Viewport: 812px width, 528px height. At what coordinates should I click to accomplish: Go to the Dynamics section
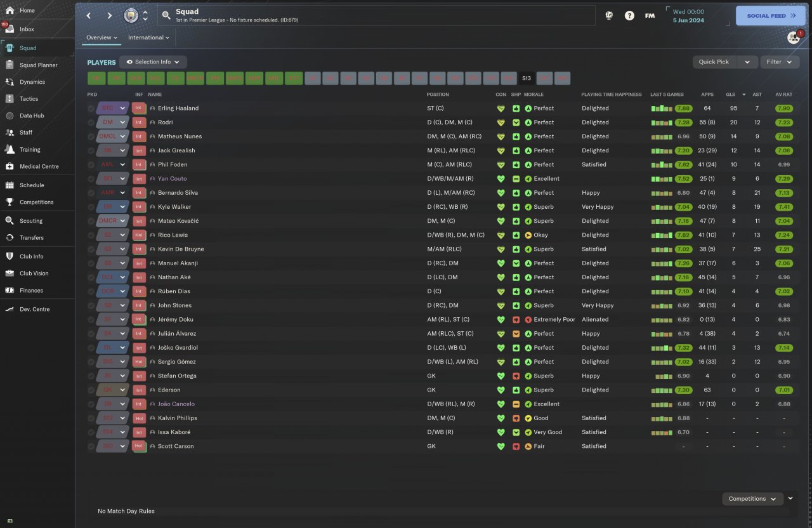(32, 82)
